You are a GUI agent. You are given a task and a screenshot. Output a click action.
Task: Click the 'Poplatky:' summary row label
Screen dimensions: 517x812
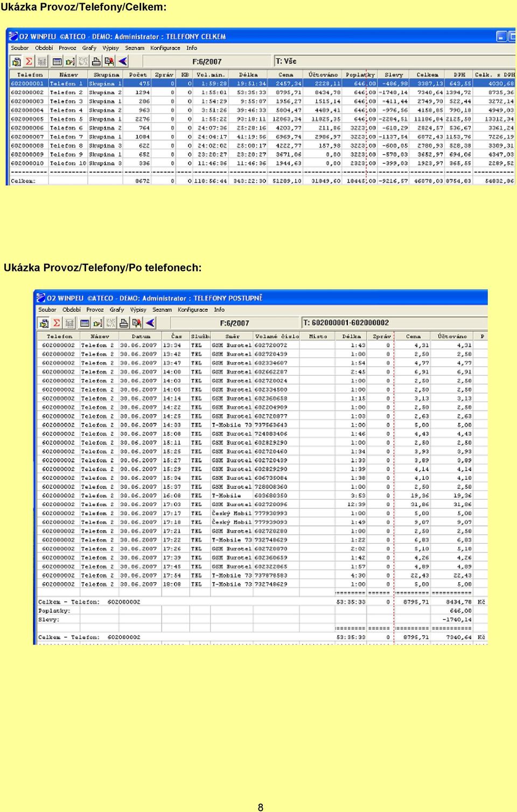coord(54,611)
